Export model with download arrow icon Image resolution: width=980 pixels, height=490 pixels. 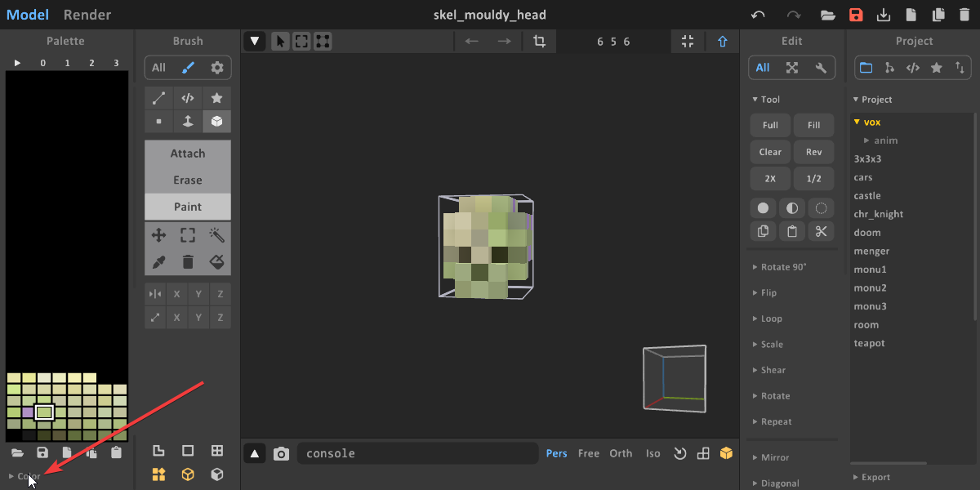click(x=883, y=15)
